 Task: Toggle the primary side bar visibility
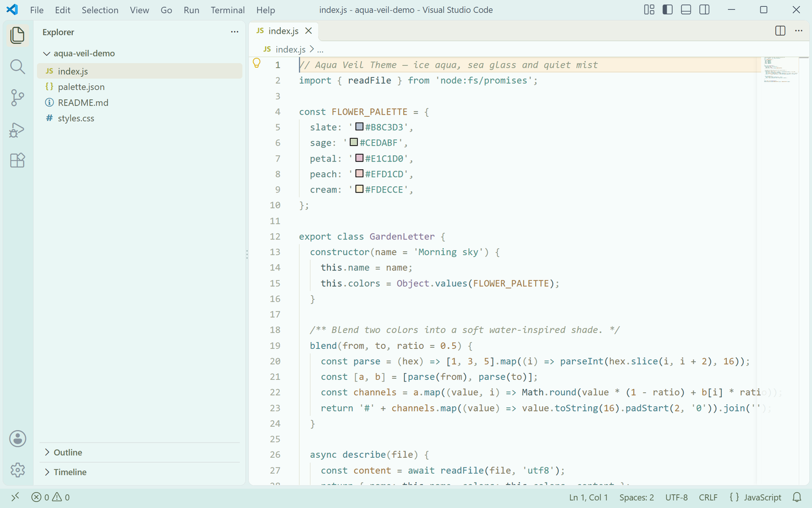(x=668, y=10)
